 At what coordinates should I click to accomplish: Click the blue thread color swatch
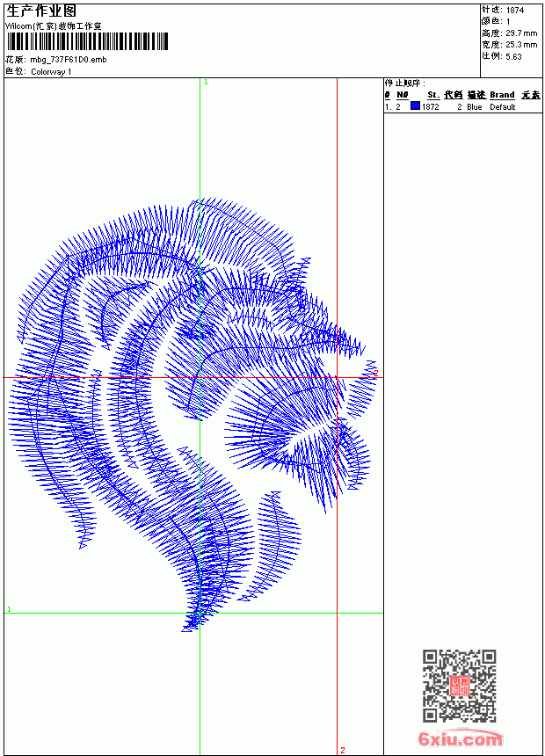pyautogui.click(x=415, y=106)
